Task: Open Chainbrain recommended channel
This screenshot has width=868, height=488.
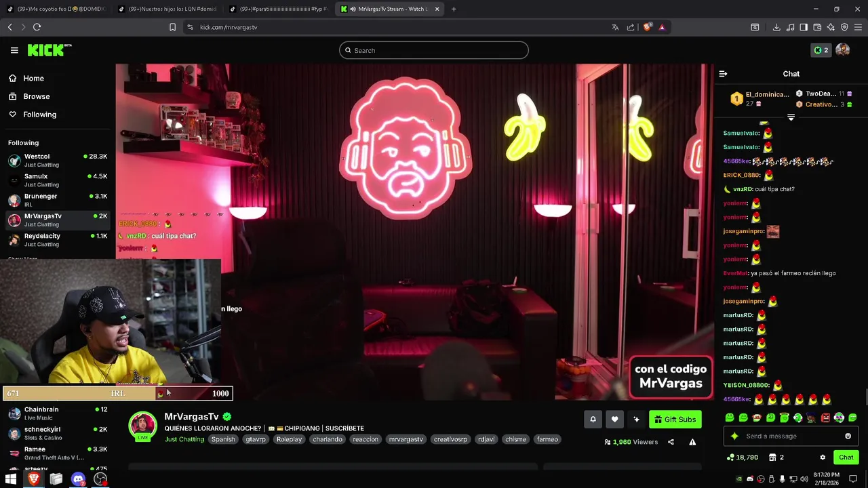Action: tap(58, 413)
